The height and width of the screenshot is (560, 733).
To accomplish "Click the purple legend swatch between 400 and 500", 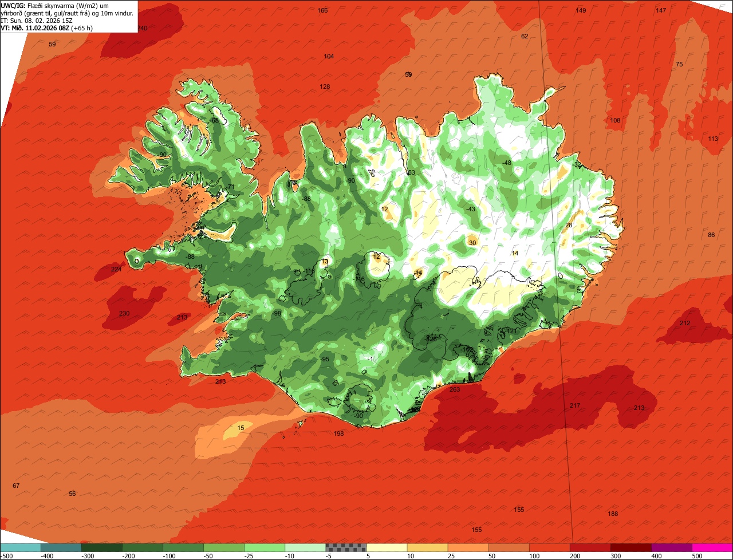I will 672,547.
